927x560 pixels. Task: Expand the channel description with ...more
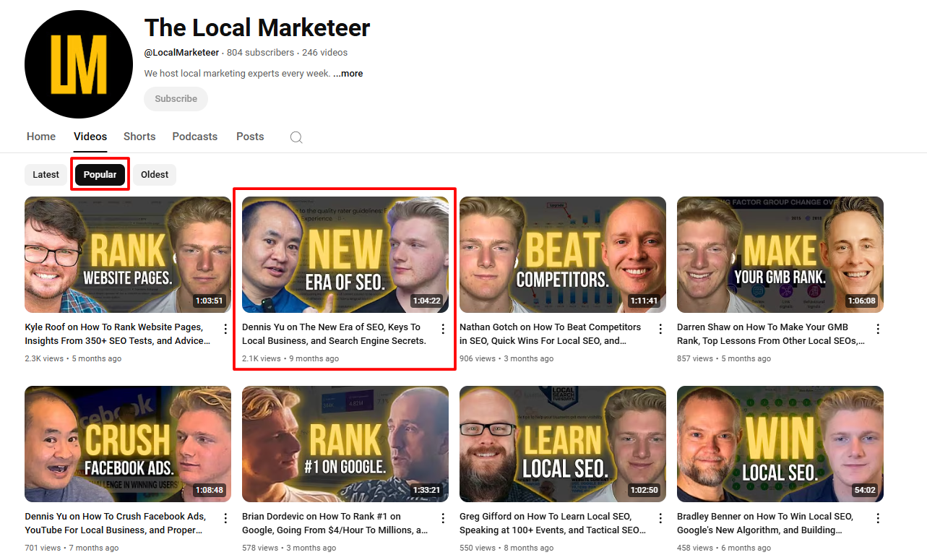click(x=348, y=73)
